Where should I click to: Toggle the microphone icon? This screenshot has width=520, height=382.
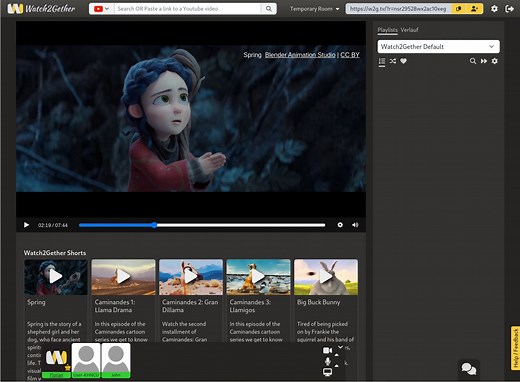tap(328, 361)
